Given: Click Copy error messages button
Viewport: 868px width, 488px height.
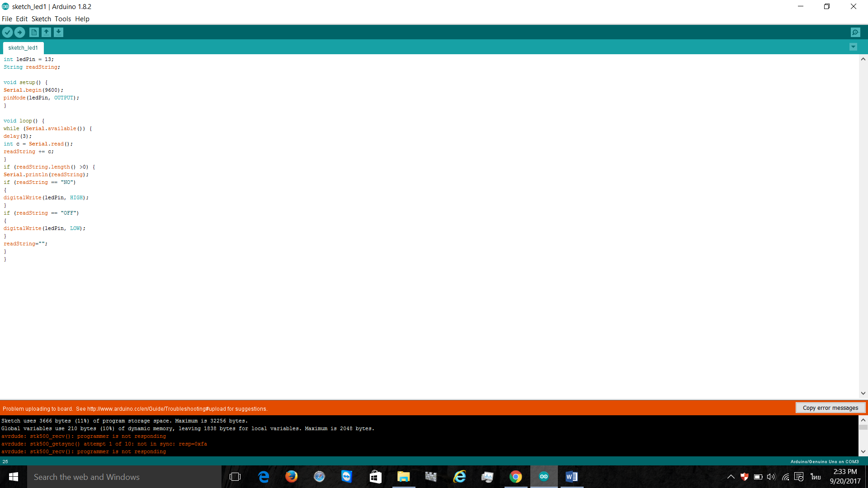Looking at the screenshot, I should pyautogui.click(x=830, y=408).
